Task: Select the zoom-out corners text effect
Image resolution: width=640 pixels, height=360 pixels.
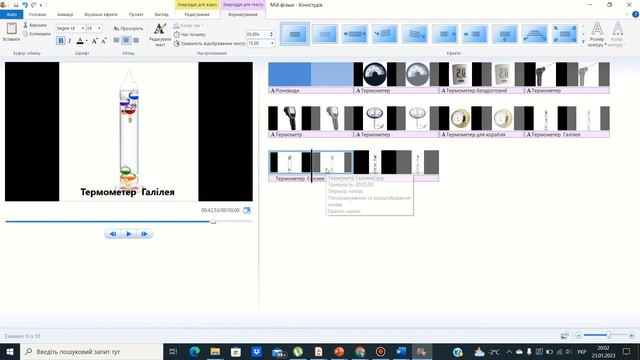Action: pyautogui.click(x=565, y=34)
